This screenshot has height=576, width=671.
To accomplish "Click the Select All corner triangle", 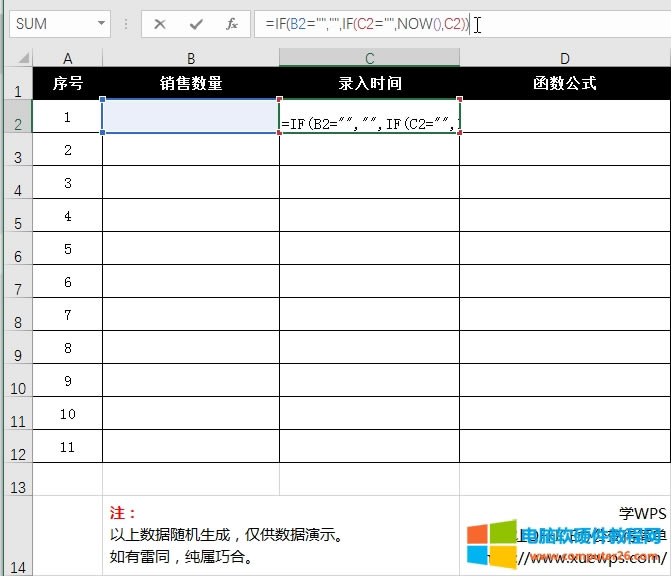I will 17,58.
